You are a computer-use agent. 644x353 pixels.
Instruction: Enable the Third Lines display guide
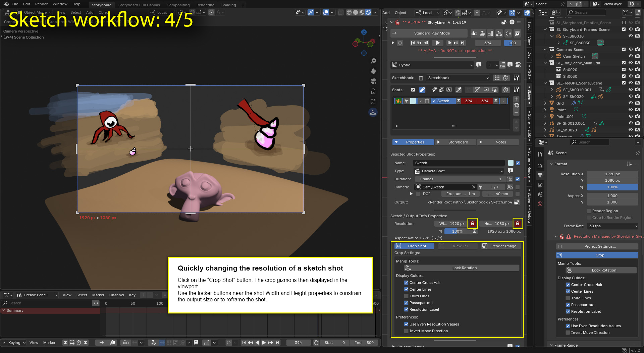(x=406, y=296)
